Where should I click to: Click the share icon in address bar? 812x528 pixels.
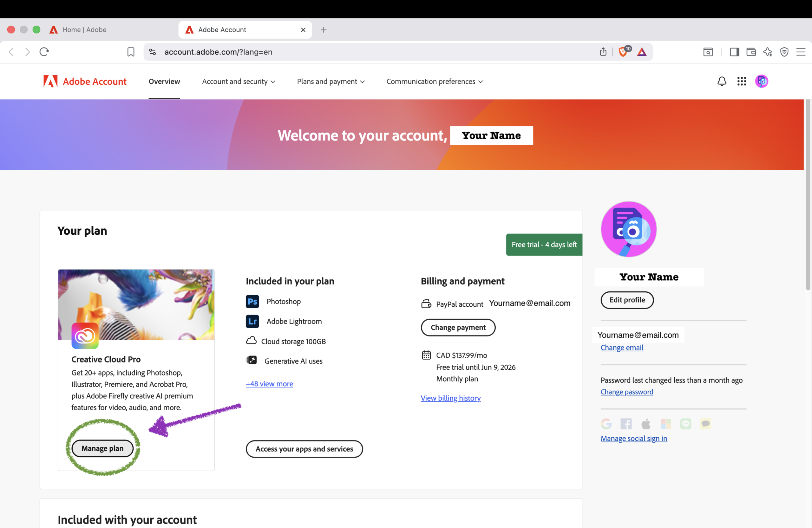(603, 51)
